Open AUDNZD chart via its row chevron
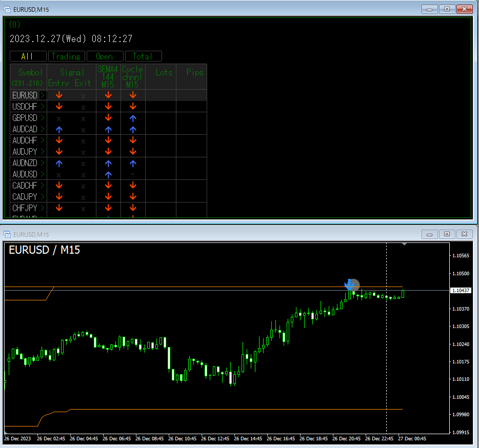This screenshot has width=479, height=448. pyautogui.click(x=43, y=163)
